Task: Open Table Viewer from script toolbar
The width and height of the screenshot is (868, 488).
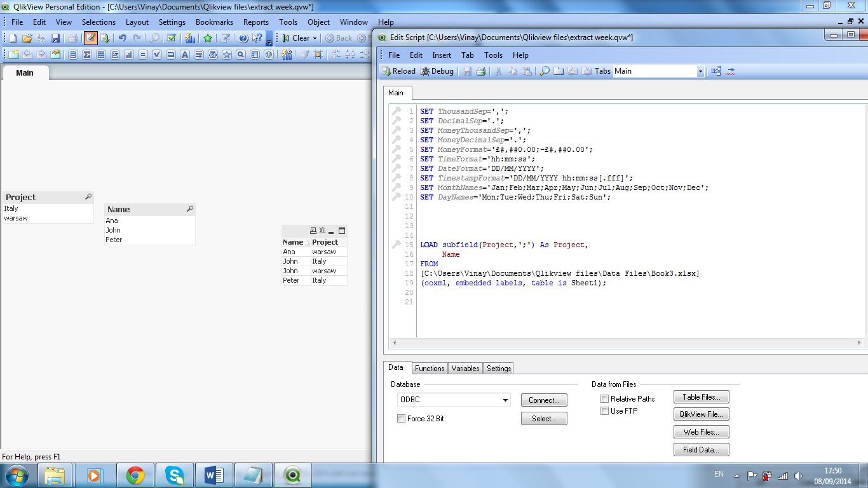Action: pyautogui.click(x=716, y=71)
